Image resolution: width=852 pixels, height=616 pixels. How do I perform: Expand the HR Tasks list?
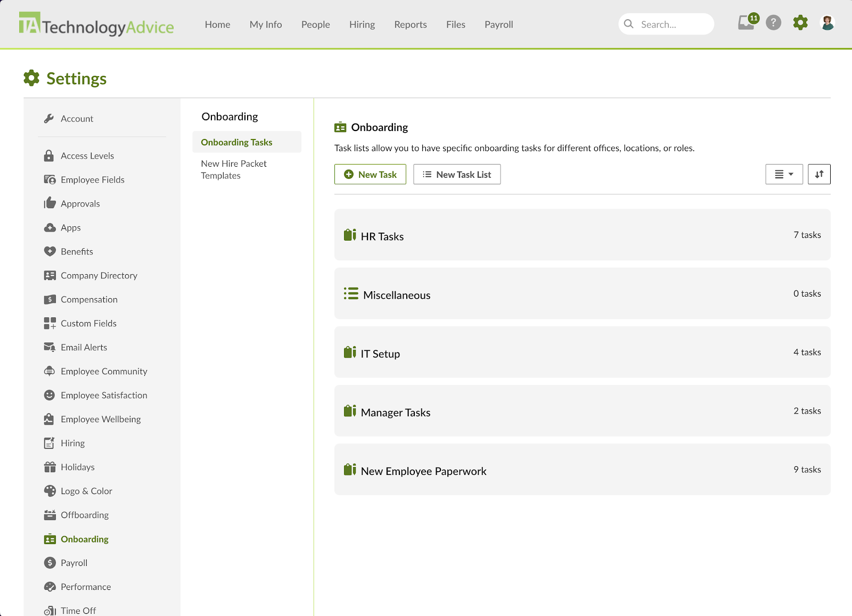point(583,235)
